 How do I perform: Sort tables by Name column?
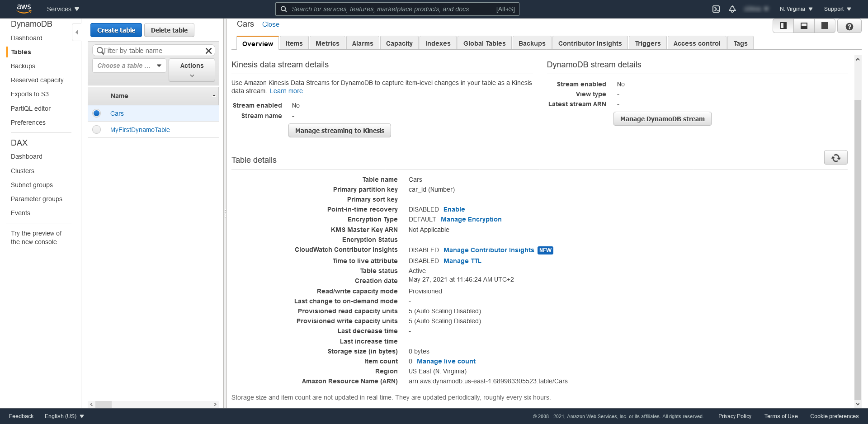point(162,96)
